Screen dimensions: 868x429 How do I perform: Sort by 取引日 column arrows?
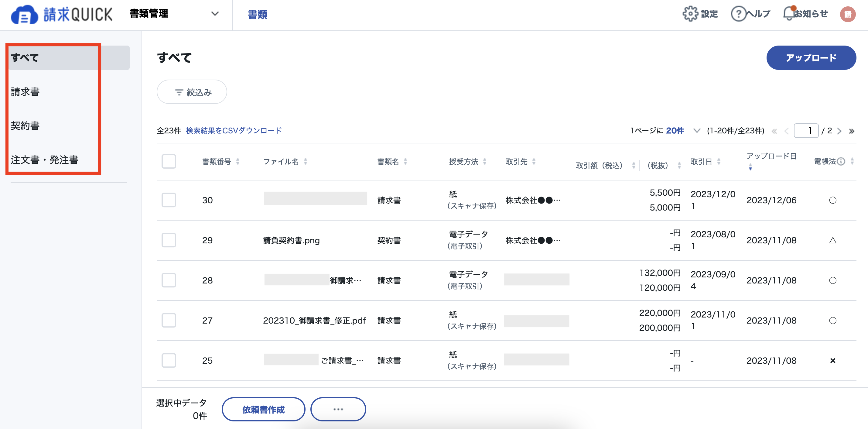719,161
